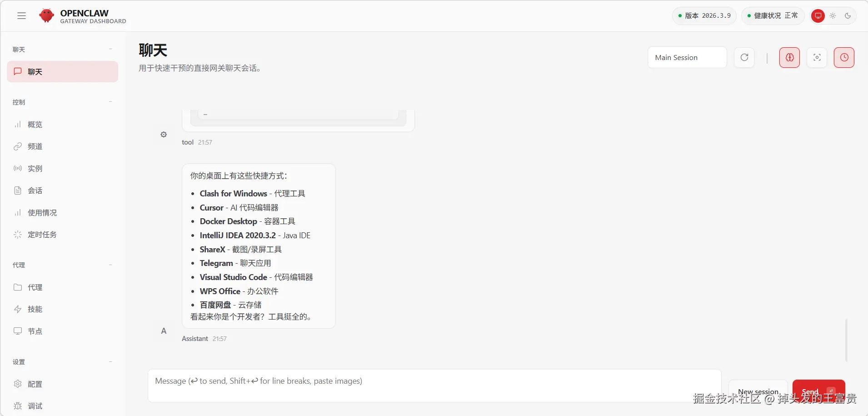Image resolution: width=868 pixels, height=416 pixels.
Task: Click 'IntelliJ IDEA 2020.3.2' list item
Action: pyautogui.click(x=255, y=236)
